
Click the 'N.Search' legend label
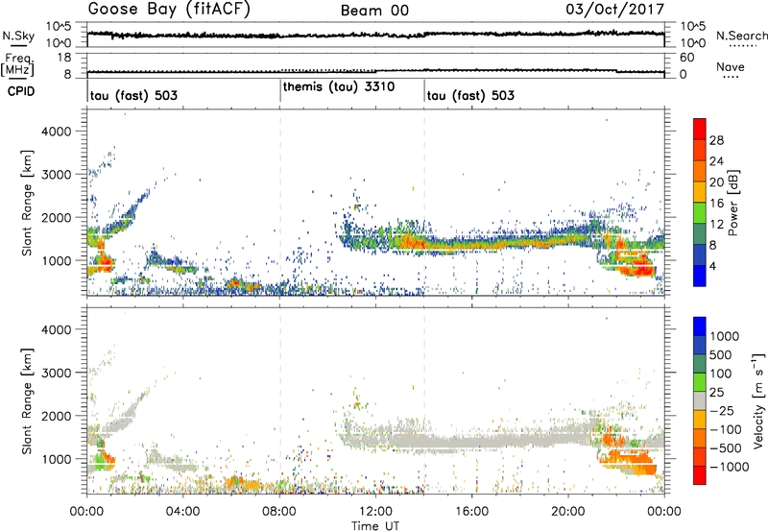(741, 36)
